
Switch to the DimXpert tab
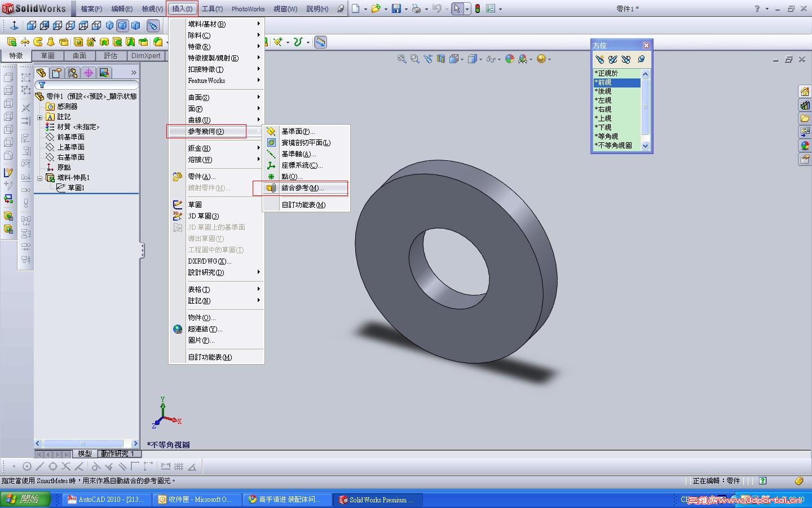click(x=146, y=56)
